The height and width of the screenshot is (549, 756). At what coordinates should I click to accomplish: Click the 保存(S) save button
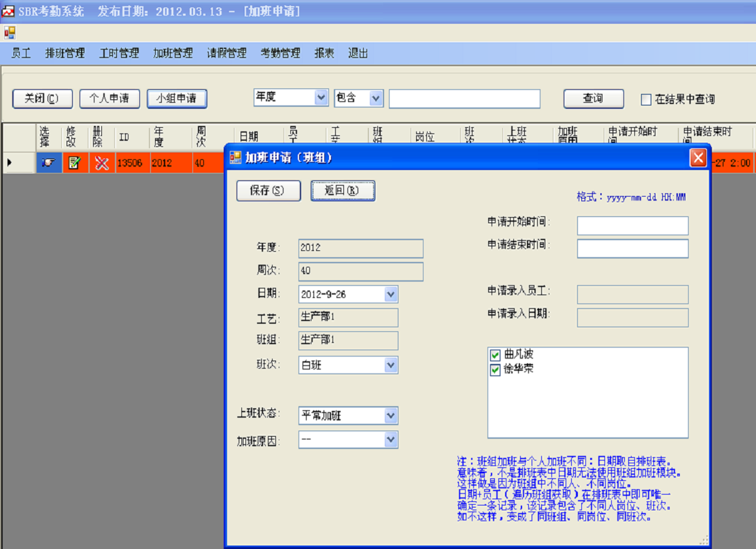(x=268, y=190)
